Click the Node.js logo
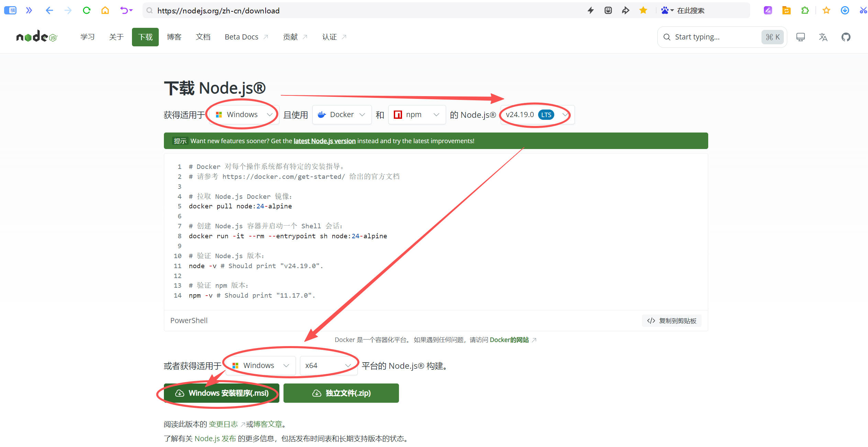 pyautogui.click(x=37, y=36)
